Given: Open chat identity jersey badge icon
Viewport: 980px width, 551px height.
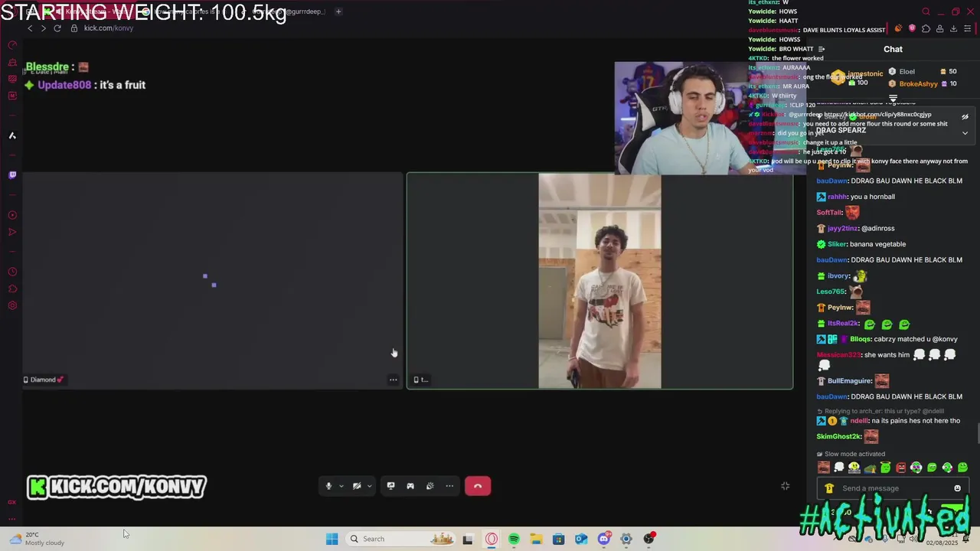Looking at the screenshot, I should (x=829, y=488).
